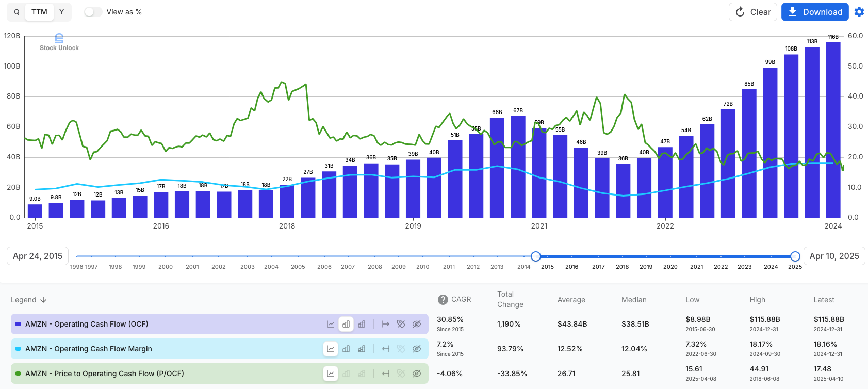Toggle data labels on P/OCF series
Screen dimensions: 868x389
click(x=401, y=374)
